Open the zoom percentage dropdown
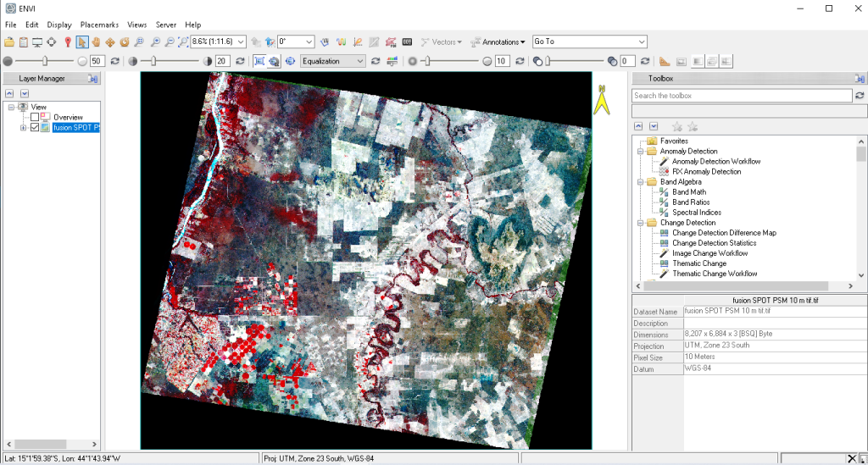Screen dimensions: 868x465 242,42
